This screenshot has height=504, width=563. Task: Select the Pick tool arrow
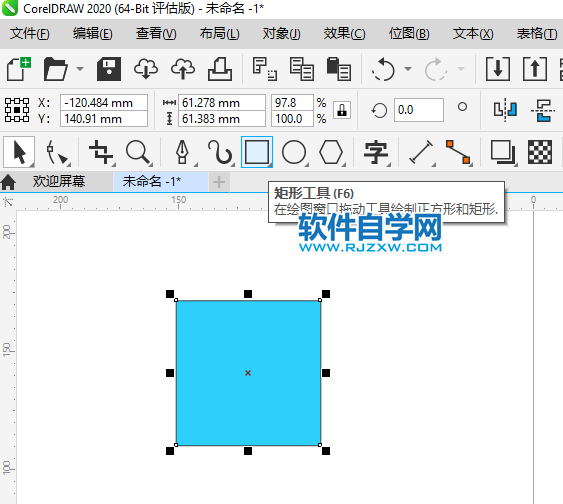(19, 152)
